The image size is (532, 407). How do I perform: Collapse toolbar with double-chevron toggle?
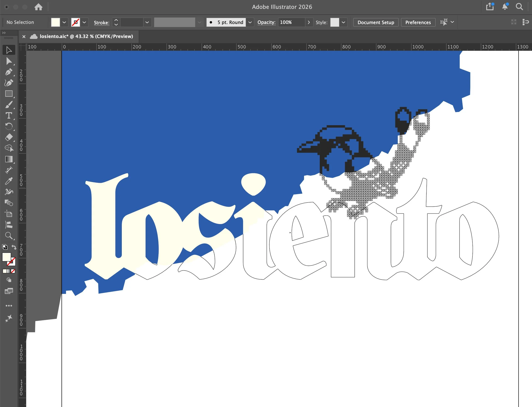point(4,33)
